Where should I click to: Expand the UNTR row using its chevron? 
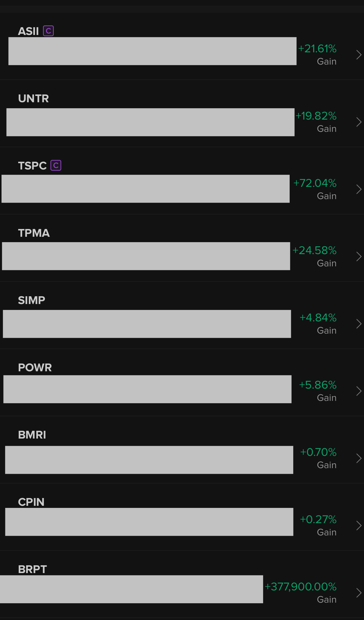pos(359,122)
